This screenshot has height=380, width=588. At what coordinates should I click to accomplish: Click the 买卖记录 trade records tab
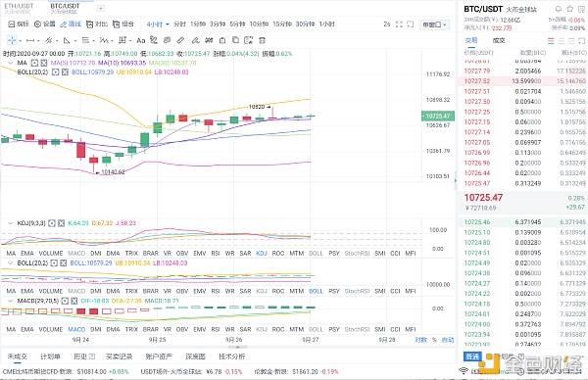tap(119, 356)
